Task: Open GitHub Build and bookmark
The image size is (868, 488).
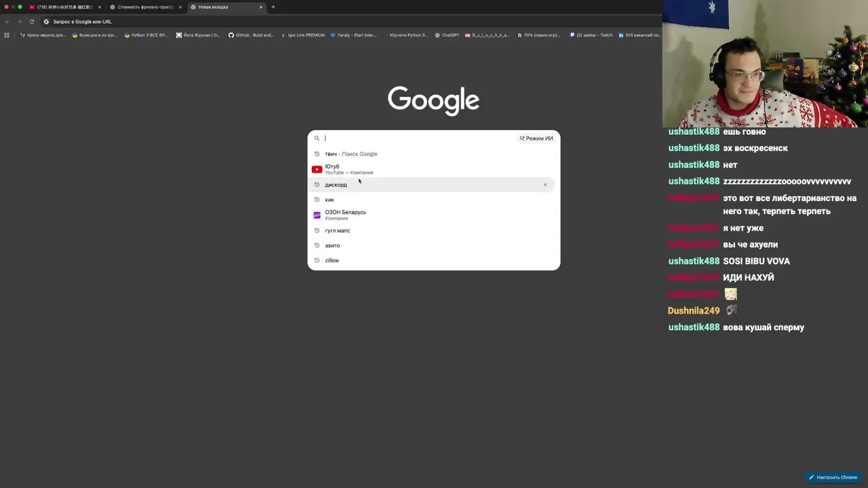Action: tap(251, 35)
